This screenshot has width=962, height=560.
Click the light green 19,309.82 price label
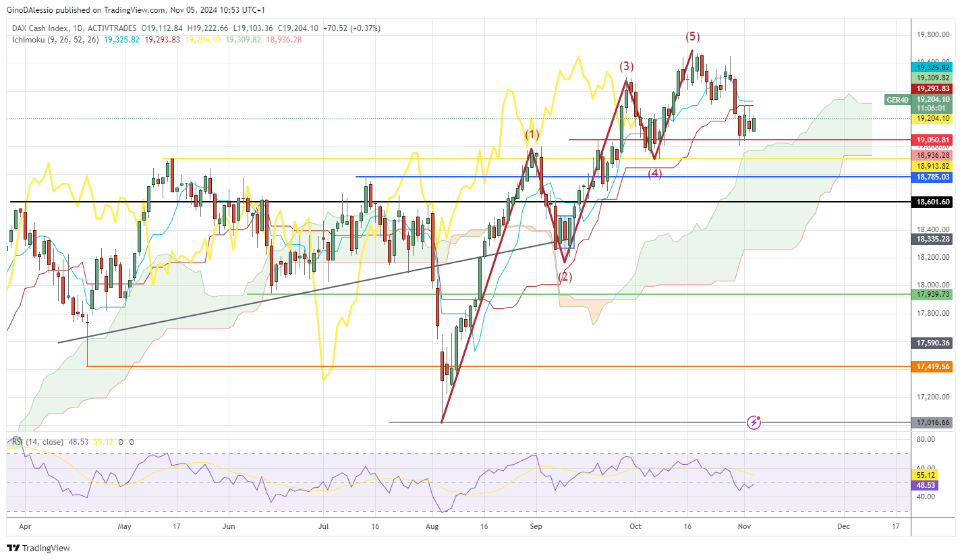click(932, 78)
